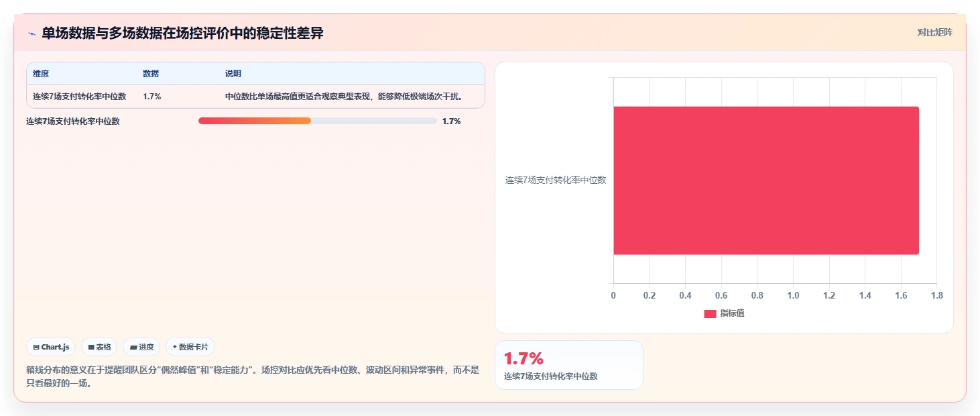Click the x-axis tick label 1.0
The height and width of the screenshot is (416, 980).
click(x=793, y=295)
